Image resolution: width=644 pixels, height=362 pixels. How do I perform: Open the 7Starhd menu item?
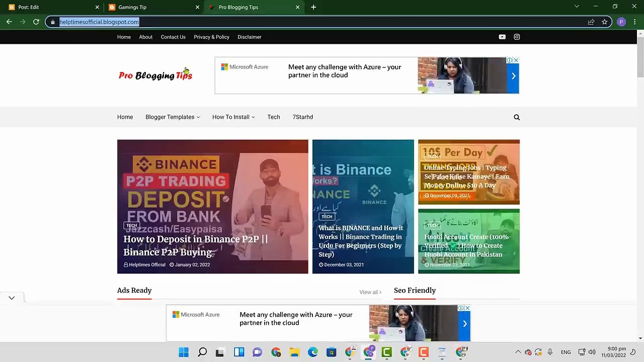[303, 117]
